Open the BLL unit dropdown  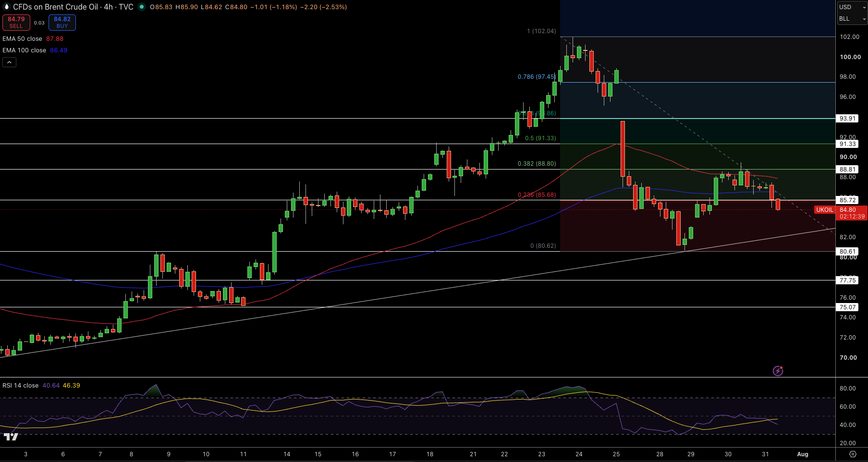tap(853, 19)
